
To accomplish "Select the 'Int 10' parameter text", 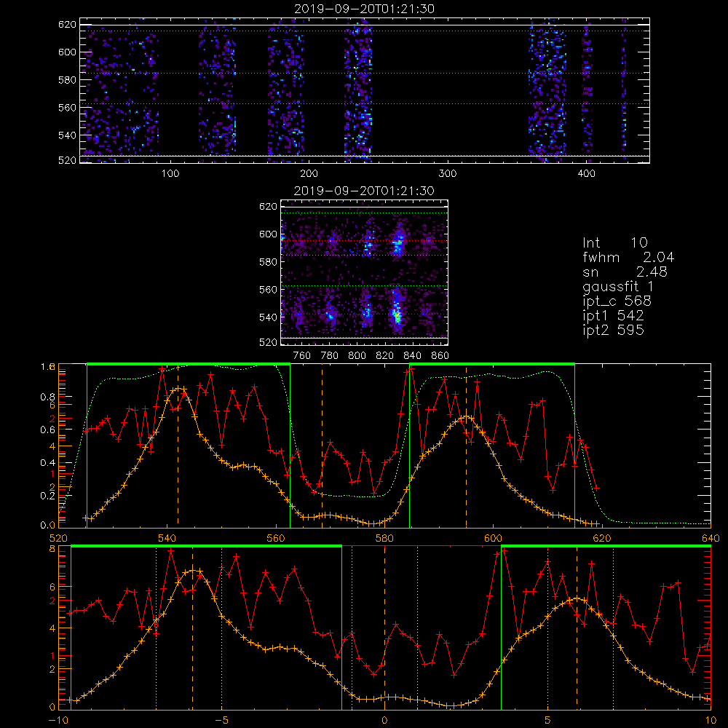I will tap(614, 242).
